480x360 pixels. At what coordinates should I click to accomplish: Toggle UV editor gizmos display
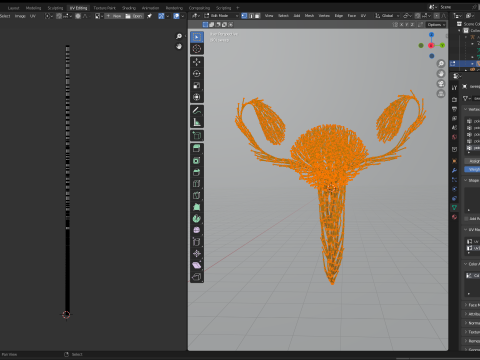tap(161, 16)
